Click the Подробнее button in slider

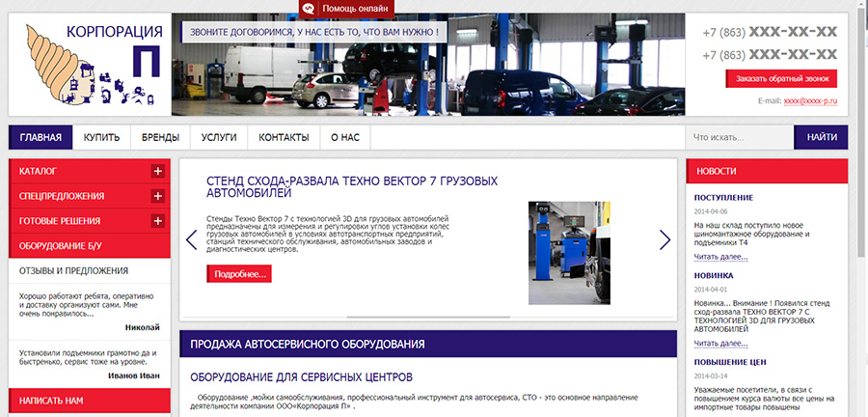pos(239,273)
